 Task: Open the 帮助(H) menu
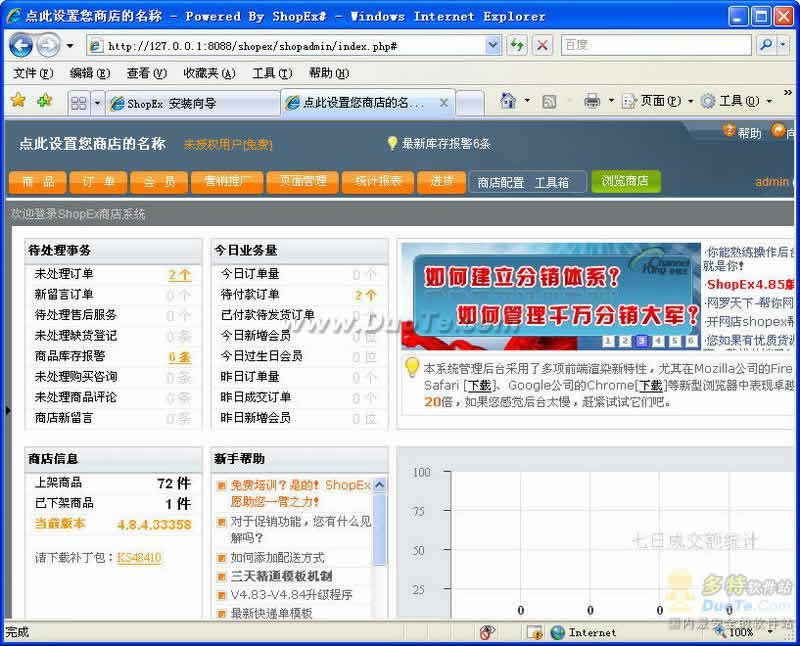329,73
